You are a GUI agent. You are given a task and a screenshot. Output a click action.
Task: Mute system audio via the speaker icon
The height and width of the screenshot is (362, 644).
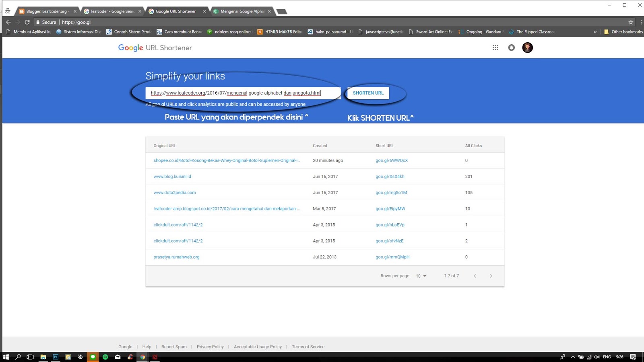point(597,357)
